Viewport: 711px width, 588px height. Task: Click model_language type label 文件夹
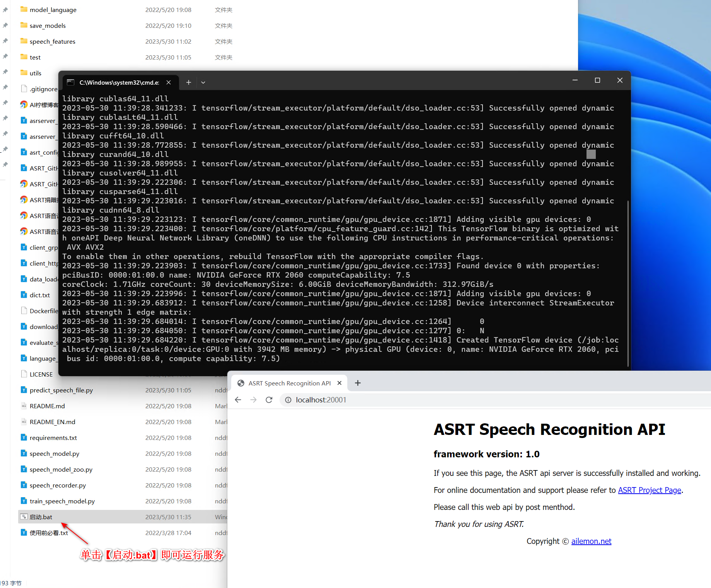223,10
